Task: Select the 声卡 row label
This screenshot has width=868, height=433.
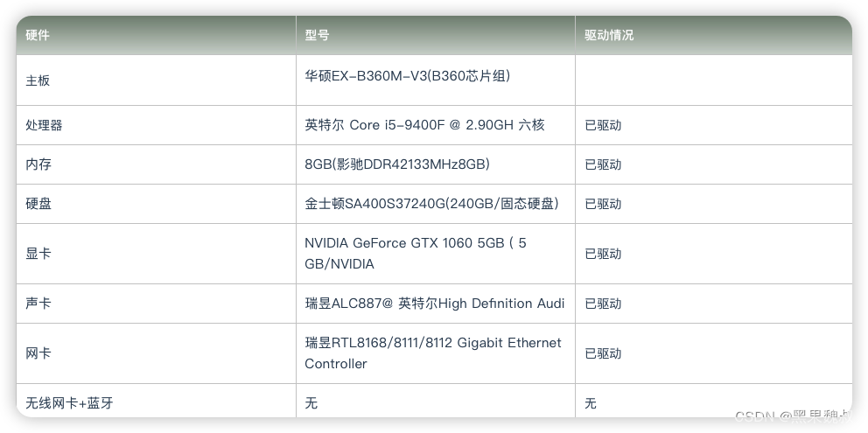Action: point(38,304)
